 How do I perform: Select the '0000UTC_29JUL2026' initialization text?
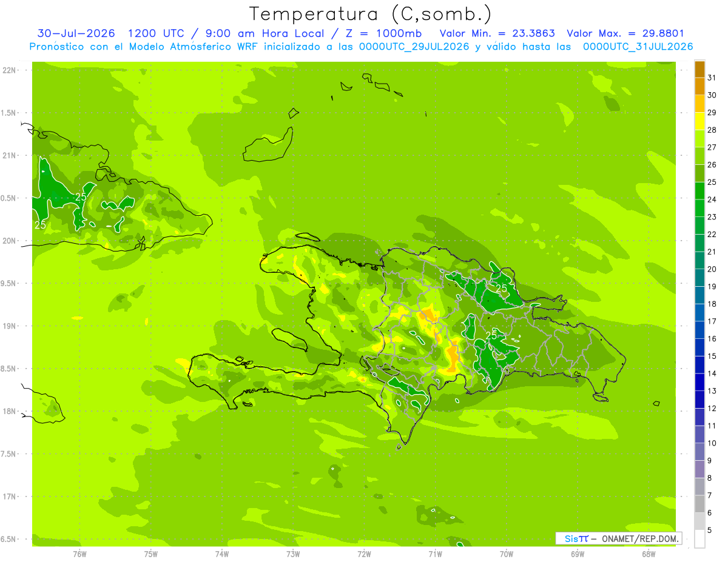point(414,47)
